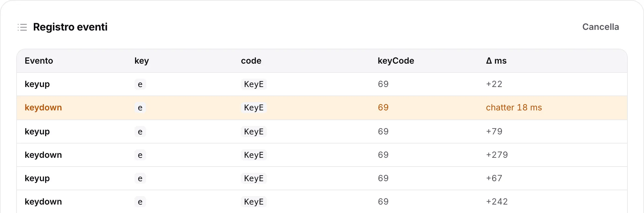Select the keyup row with +22
The height and width of the screenshot is (213, 644).
click(322, 84)
